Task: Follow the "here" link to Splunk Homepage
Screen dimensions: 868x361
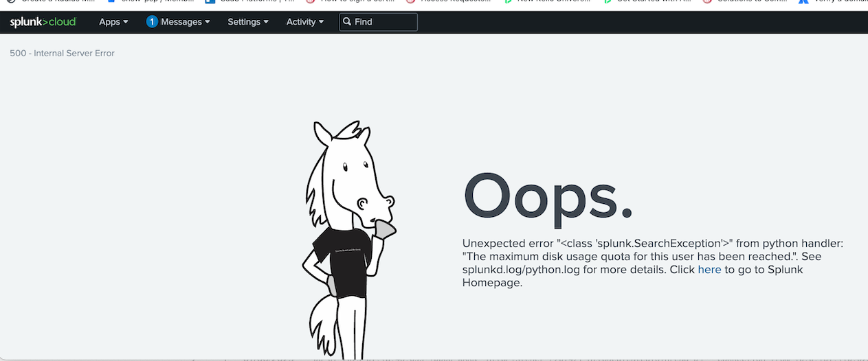Action: (x=709, y=270)
